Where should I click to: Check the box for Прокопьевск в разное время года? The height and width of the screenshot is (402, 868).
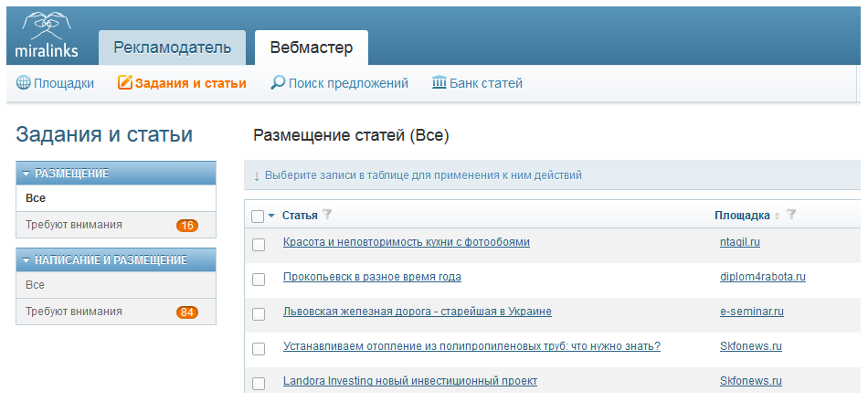point(259,280)
